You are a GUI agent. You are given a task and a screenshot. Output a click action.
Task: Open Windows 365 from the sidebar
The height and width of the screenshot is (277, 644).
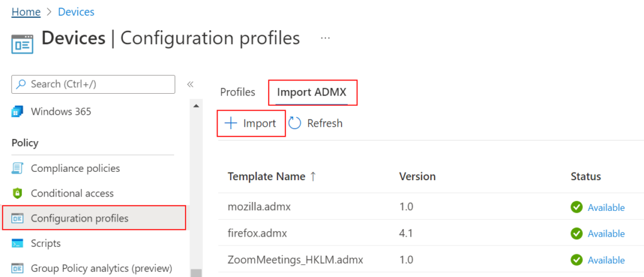(x=61, y=111)
